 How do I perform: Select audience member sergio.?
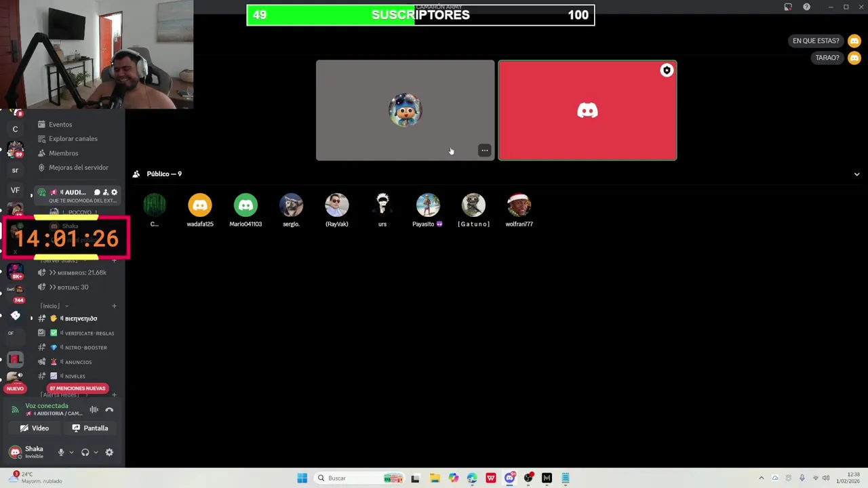(291, 209)
